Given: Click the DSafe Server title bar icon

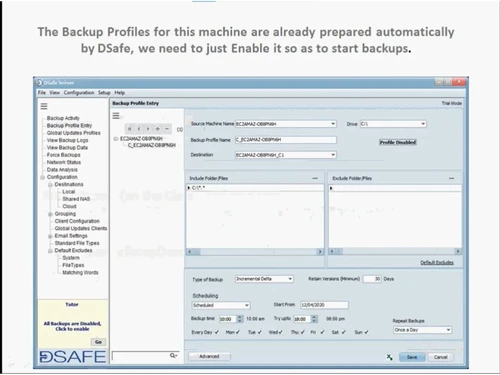Looking at the screenshot, I should click(x=40, y=82).
